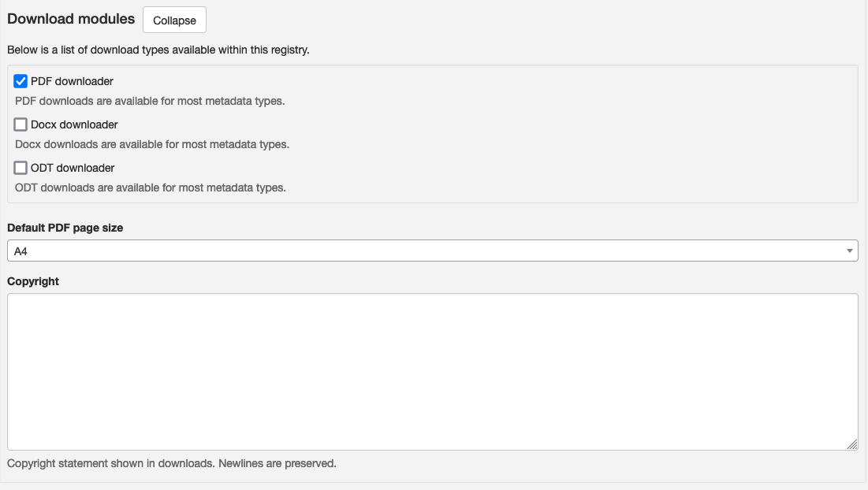This screenshot has width=868, height=490.
Task: Click the Copyright textarea resize handle
Action: click(852, 444)
